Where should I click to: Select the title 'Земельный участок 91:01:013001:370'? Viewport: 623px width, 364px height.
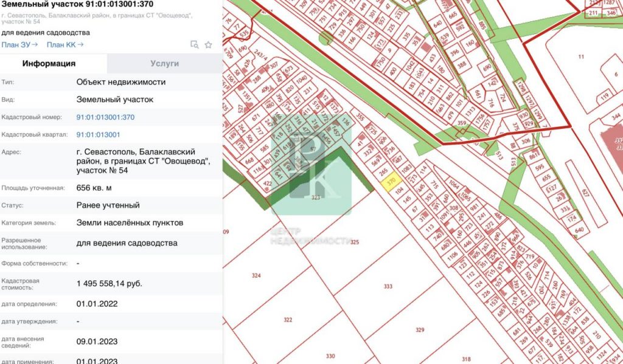(77, 4)
